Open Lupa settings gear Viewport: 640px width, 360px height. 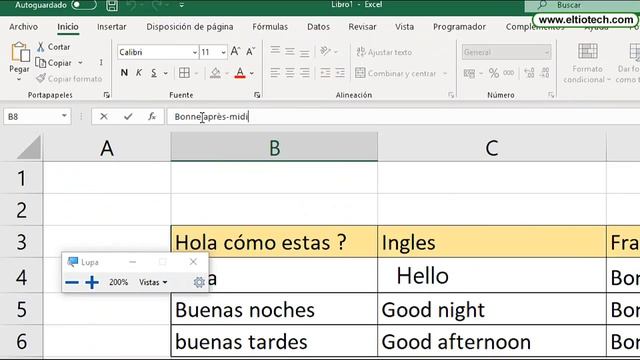coord(199,282)
